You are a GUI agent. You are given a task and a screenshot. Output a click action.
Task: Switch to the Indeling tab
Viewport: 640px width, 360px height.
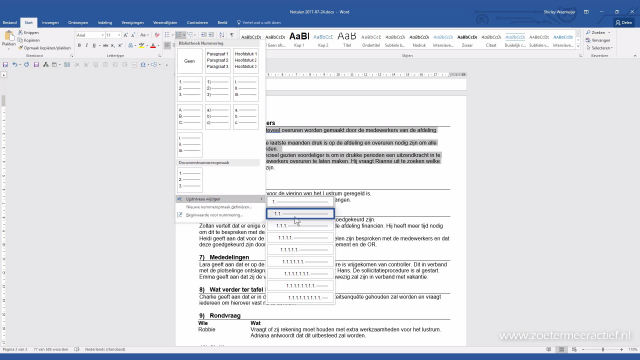(105, 22)
